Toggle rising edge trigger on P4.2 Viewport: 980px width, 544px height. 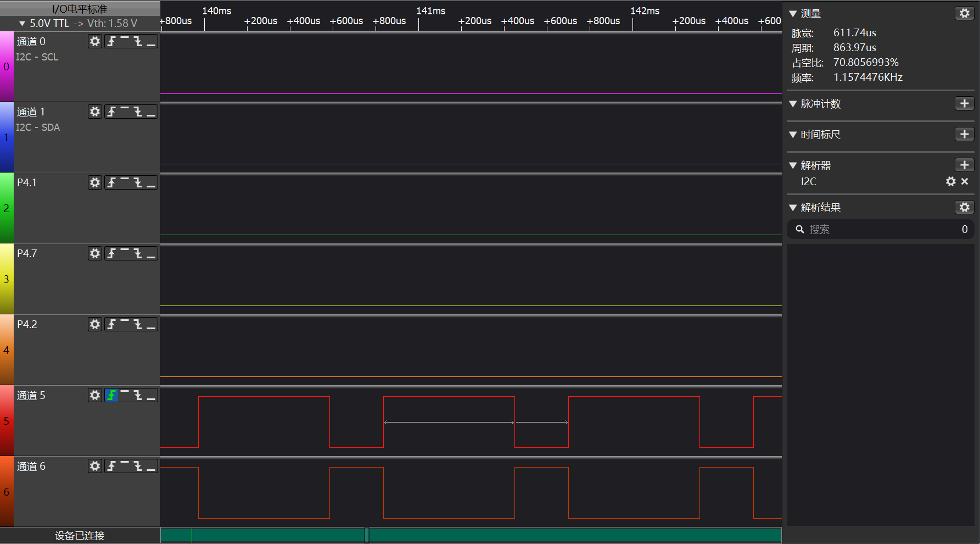point(111,324)
